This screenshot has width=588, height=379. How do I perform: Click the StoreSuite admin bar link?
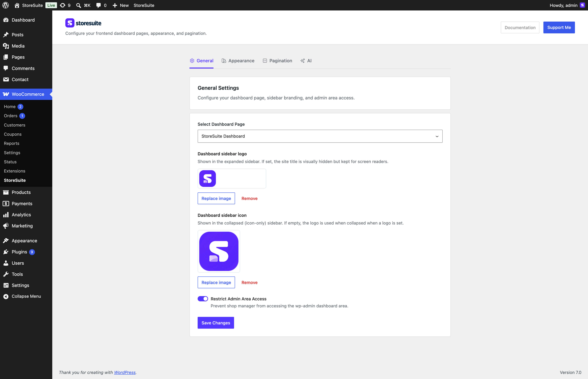(x=144, y=5)
